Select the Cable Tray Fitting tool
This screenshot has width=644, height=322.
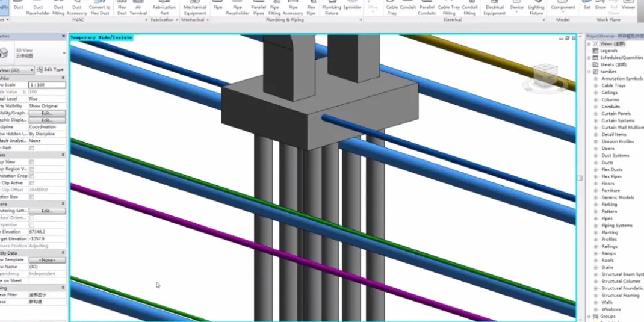449,7
